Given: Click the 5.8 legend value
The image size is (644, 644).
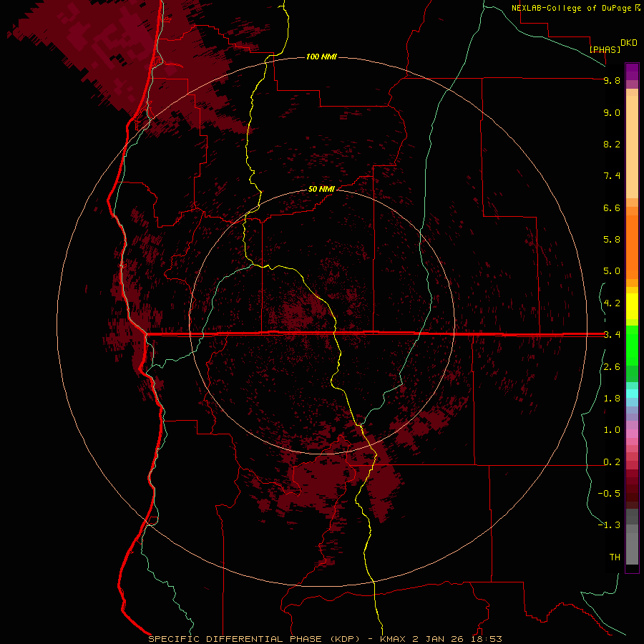Looking at the screenshot, I should [x=612, y=240].
